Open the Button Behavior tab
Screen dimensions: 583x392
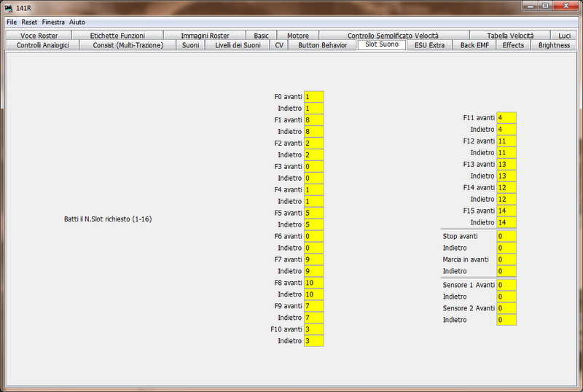coord(323,45)
